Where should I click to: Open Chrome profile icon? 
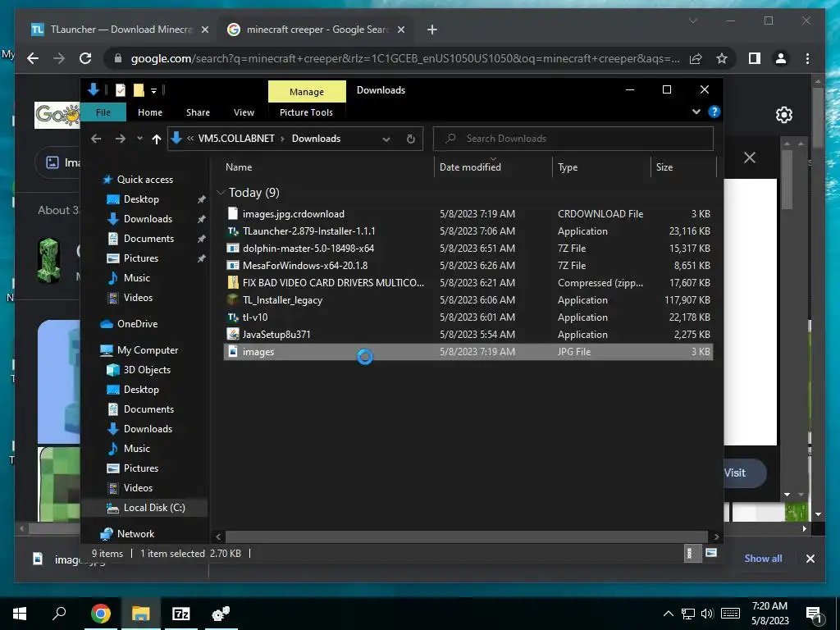(781, 58)
